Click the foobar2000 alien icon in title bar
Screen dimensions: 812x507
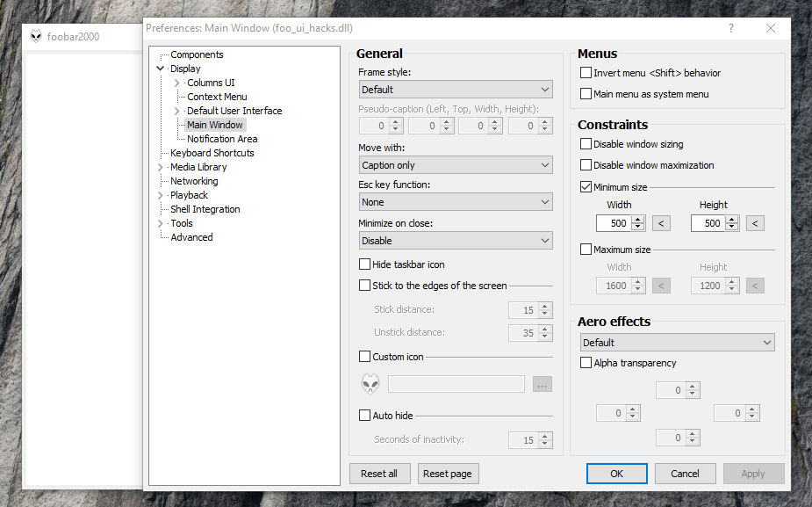tap(36, 36)
